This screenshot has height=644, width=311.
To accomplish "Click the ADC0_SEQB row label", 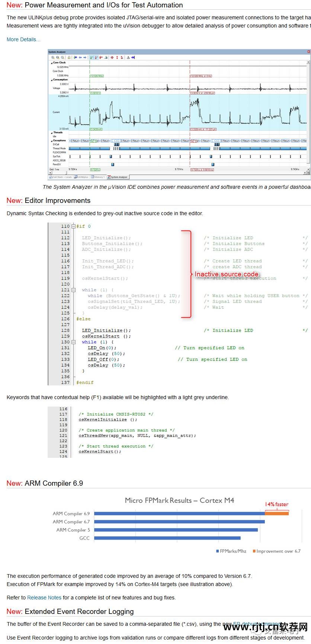I will pyautogui.click(x=59, y=161).
